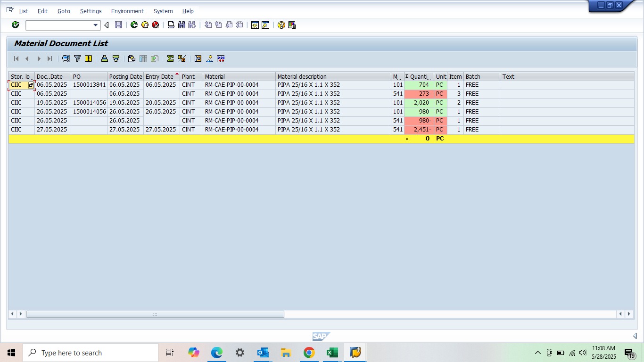
Task: Click the Subtotals icon next to the sigma
Action: coord(182,58)
